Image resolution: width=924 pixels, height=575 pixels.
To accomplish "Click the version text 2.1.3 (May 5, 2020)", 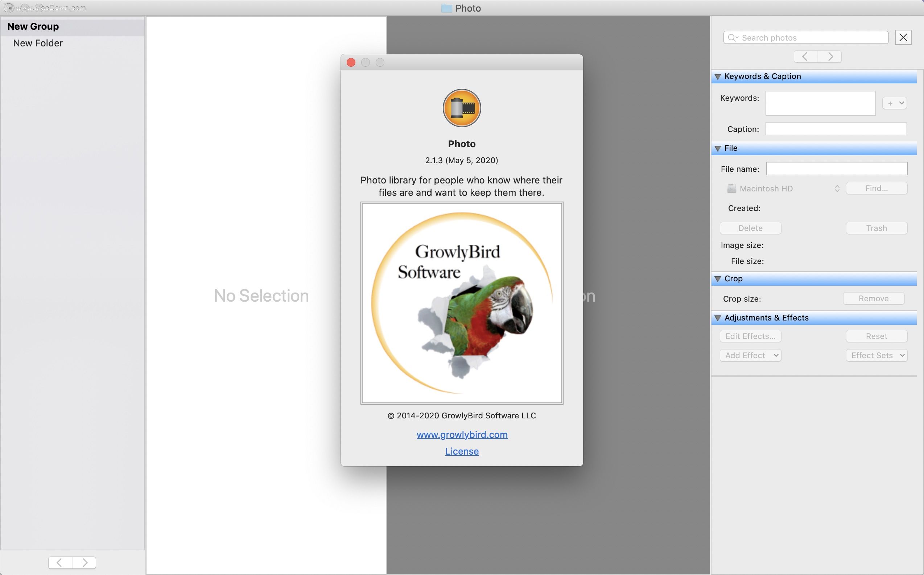I will (x=461, y=161).
